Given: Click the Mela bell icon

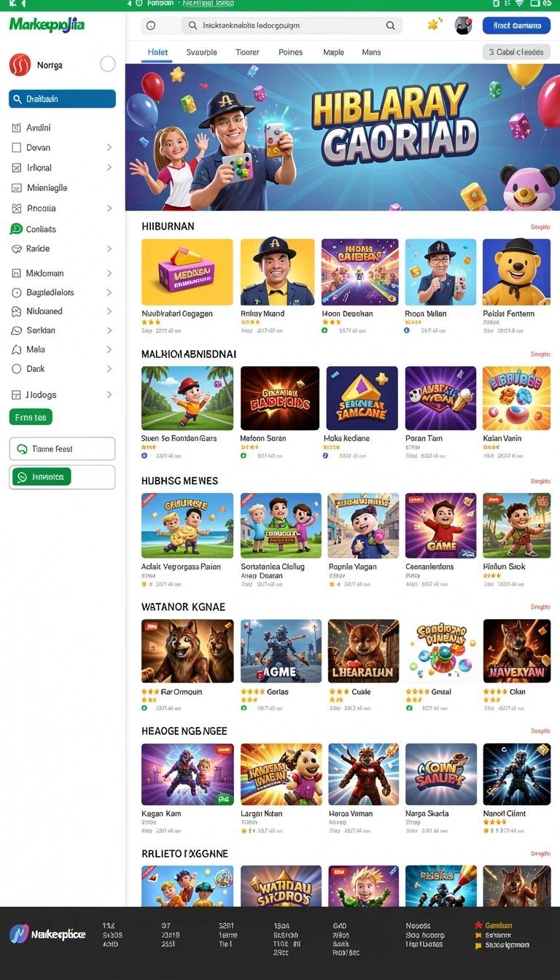Looking at the screenshot, I should 16,350.
